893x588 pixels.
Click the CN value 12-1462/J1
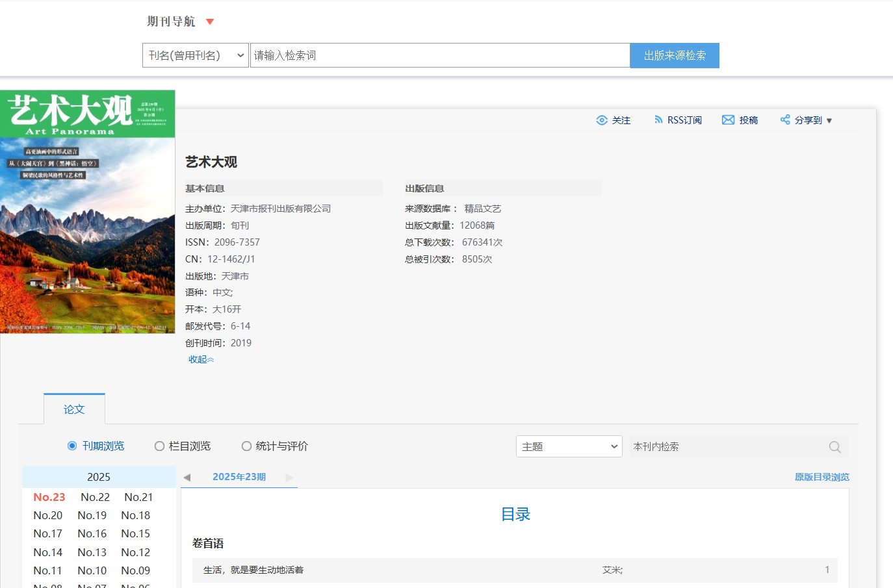[x=231, y=259]
